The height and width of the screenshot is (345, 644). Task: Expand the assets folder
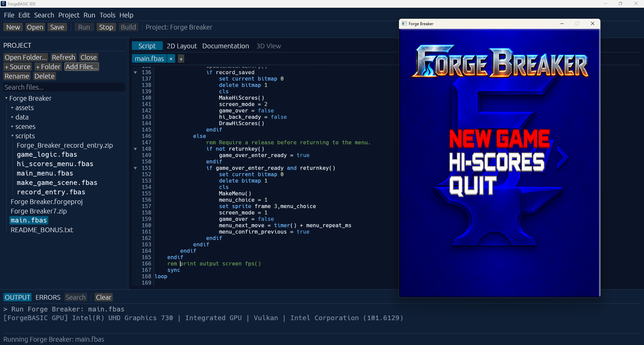pyautogui.click(x=12, y=108)
